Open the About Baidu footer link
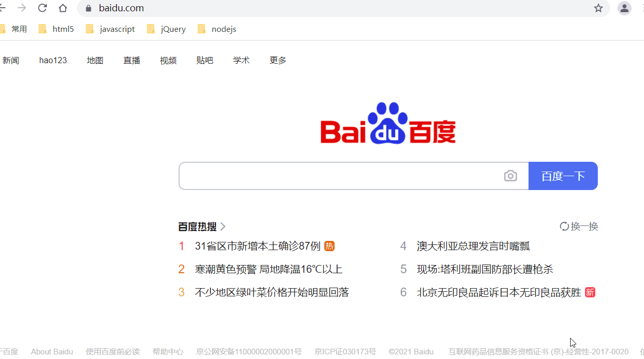Viewport: 644px width, 359px height. 52,352
